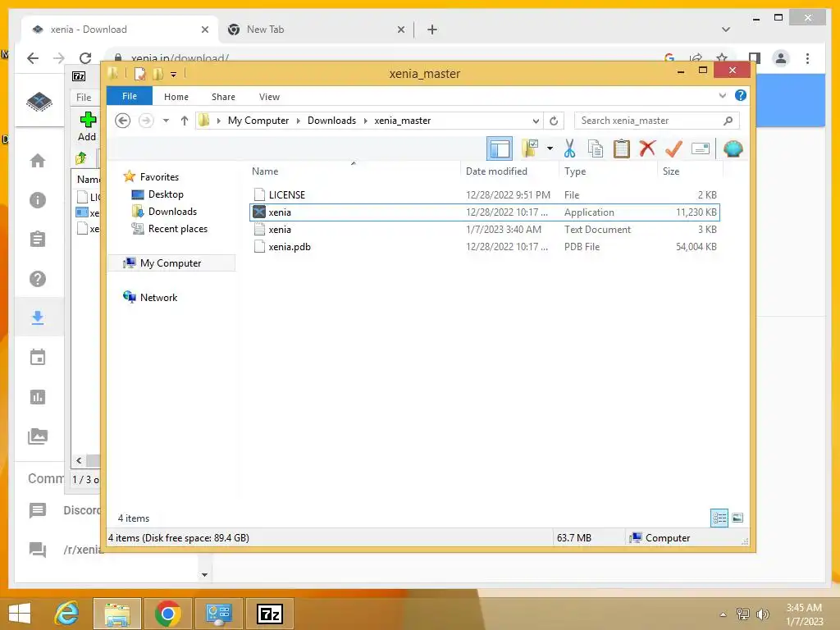Toggle the navigation pane layout button
This screenshot has height=630, width=840.
[500, 148]
